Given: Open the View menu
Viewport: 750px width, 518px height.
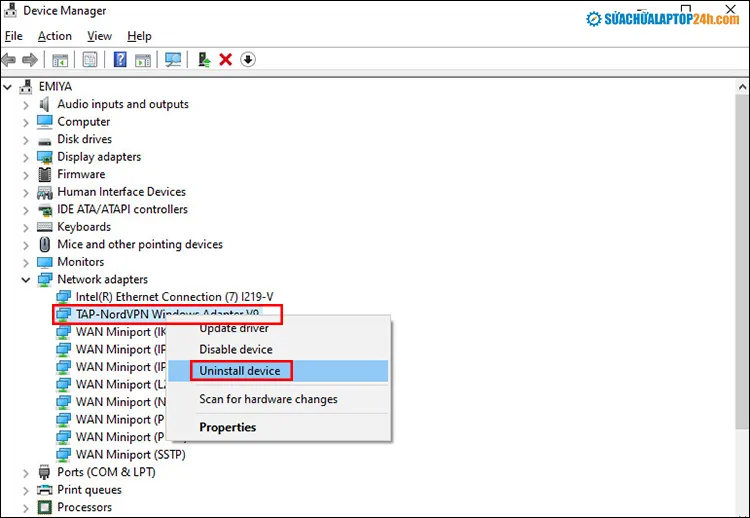Looking at the screenshot, I should pos(99,36).
